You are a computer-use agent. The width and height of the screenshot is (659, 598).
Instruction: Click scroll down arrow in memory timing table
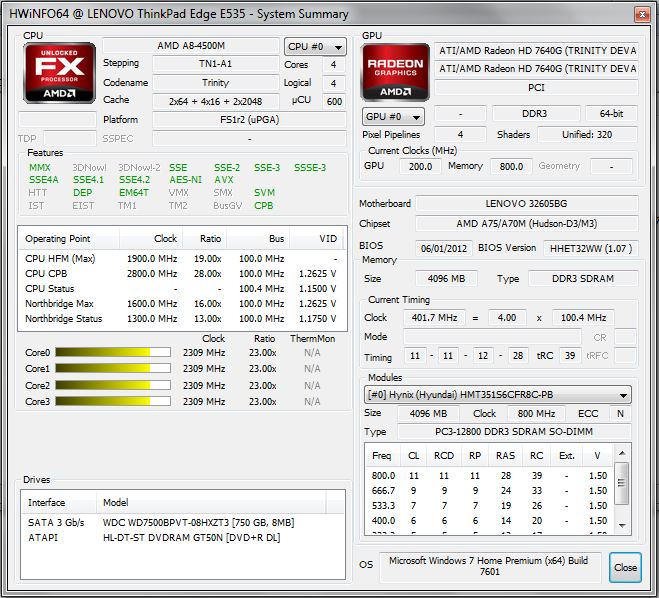[622, 525]
